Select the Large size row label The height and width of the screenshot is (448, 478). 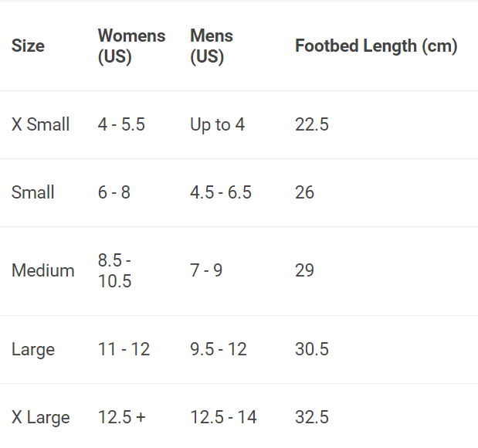[33, 349]
